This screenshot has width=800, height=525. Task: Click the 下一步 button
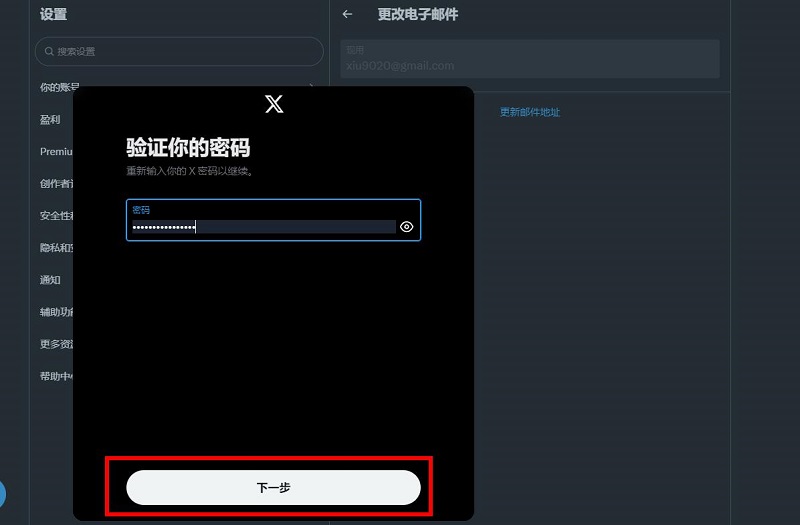coord(273,488)
